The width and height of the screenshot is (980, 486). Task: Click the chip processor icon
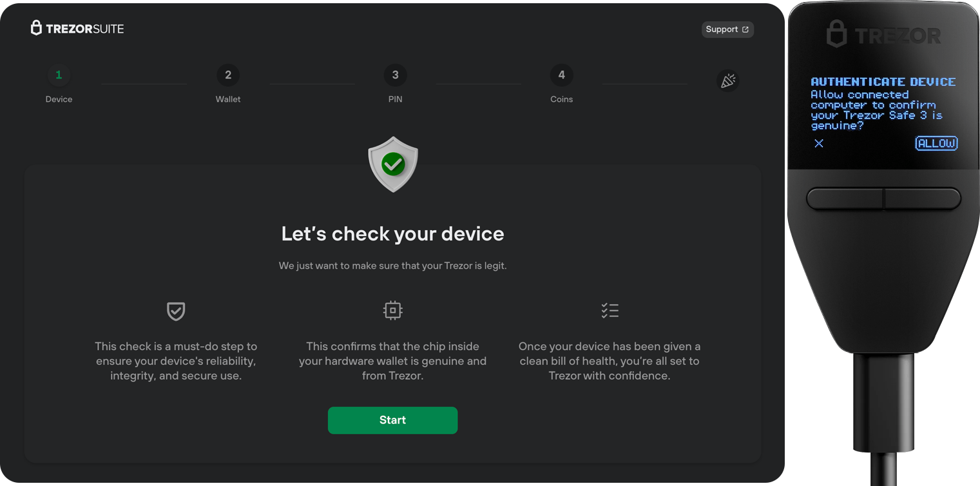point(392,311)
